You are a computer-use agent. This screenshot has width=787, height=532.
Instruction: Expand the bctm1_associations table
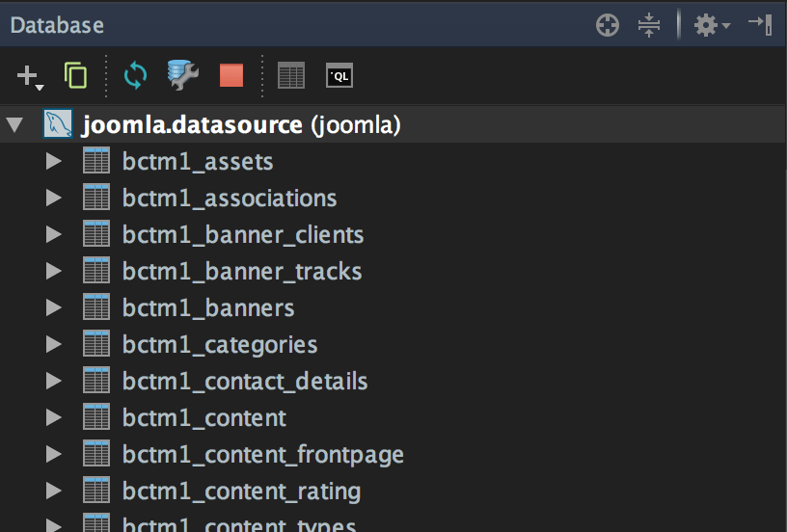pyautogui.click(x=54, y=199)
